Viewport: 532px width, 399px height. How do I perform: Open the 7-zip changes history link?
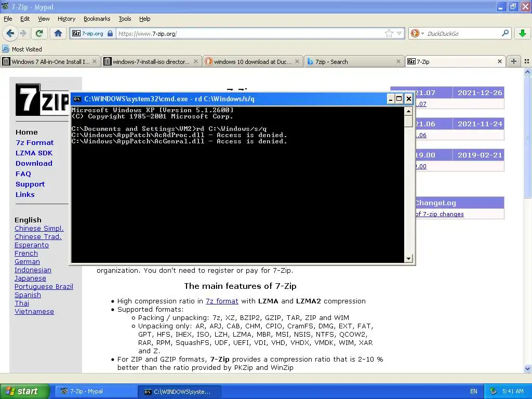pos(440,214)
